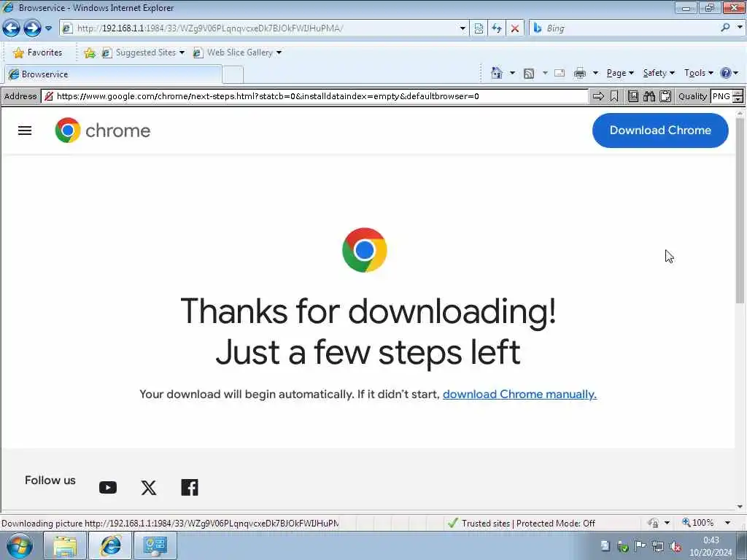Click the scrollbar down arrow
The width and height of the screenshot is (747, 560).
coord(740,507)
